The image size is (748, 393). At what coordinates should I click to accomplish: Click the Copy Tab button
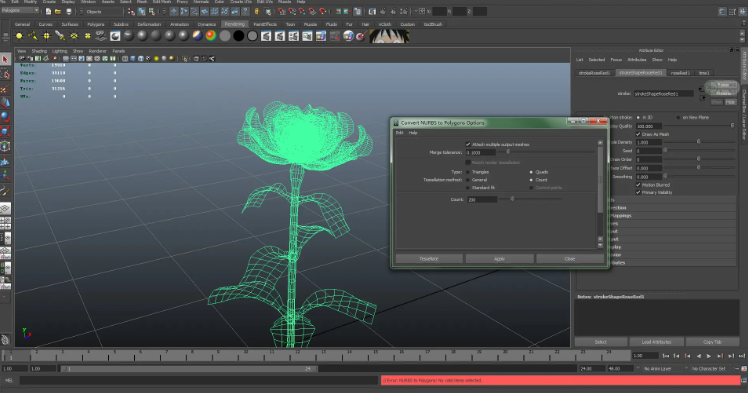click(x=712, y=342)
